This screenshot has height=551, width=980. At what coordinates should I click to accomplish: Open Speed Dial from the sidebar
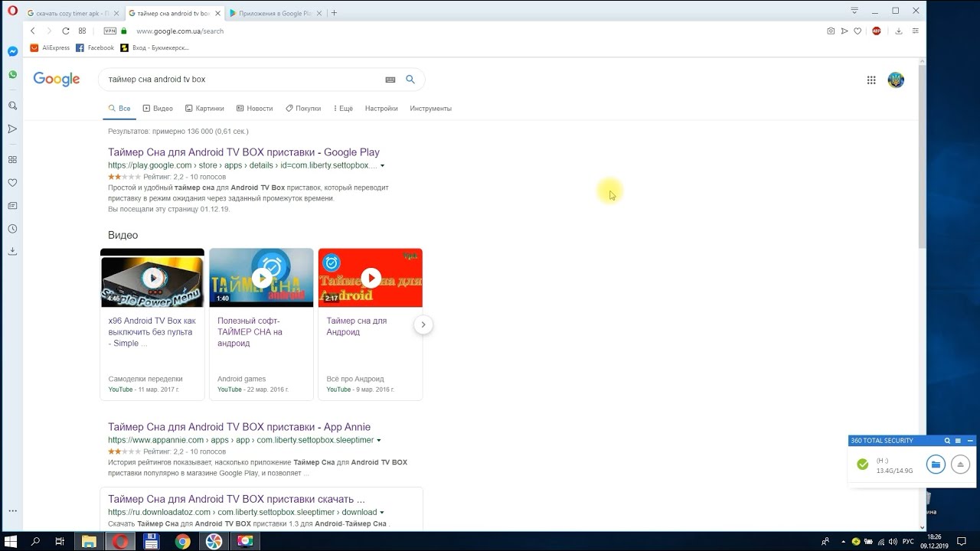click(x=12, y=160)
